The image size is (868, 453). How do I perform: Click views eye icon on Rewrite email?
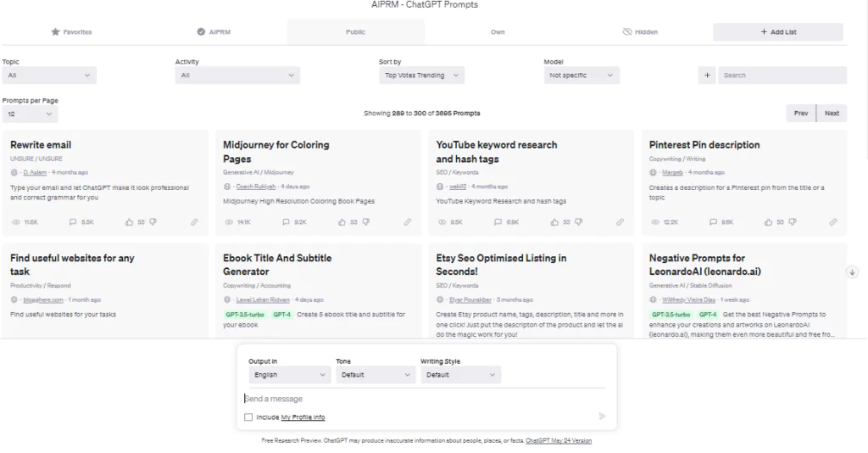click(x=15, y=222)
